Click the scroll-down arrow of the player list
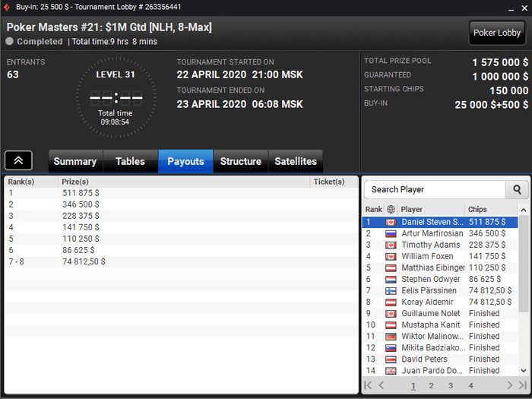532x399 pixels. (524, 371)
